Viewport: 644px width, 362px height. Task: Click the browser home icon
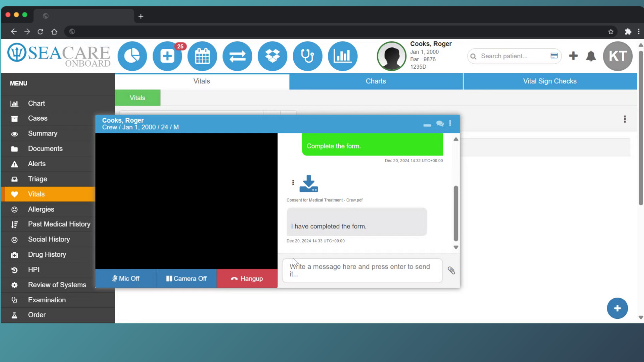pos(54,32)
